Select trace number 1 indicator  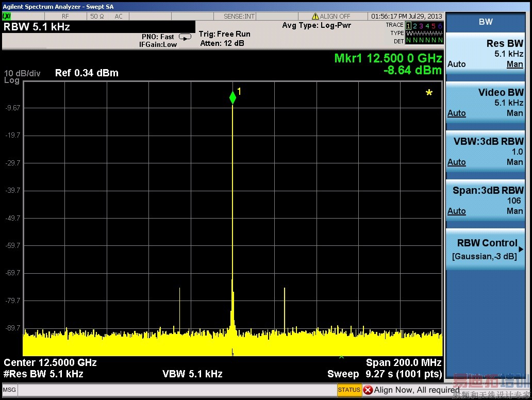[409, 26]
